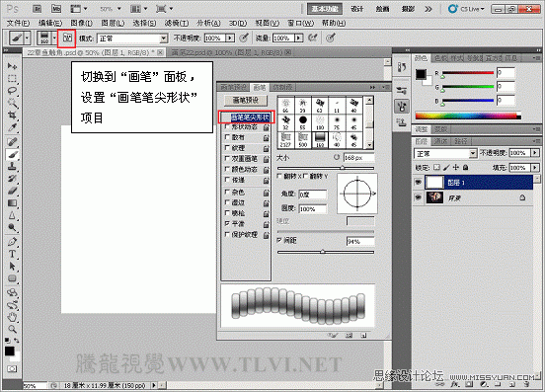Select 画笔笔尖形状 option

click(250, 118)
